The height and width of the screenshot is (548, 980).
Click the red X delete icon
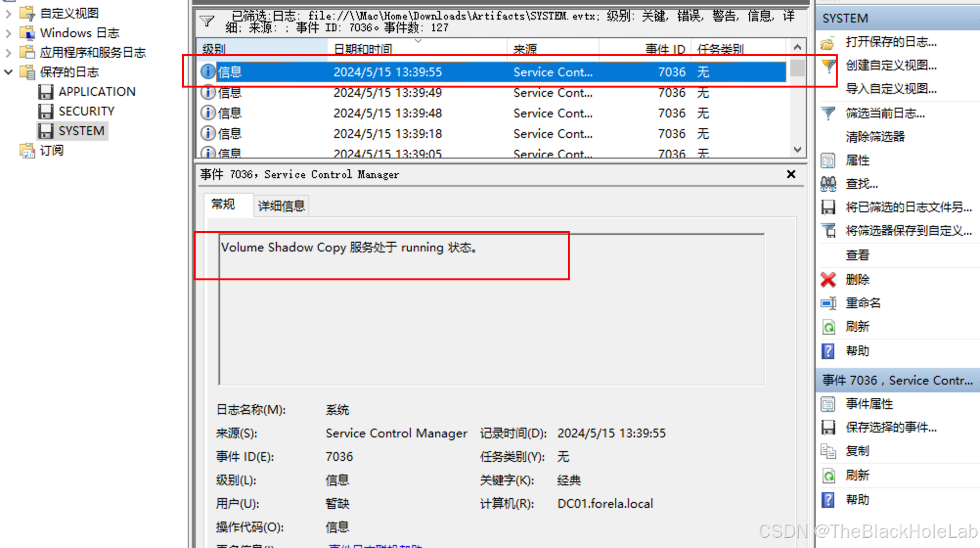[827, 280]
